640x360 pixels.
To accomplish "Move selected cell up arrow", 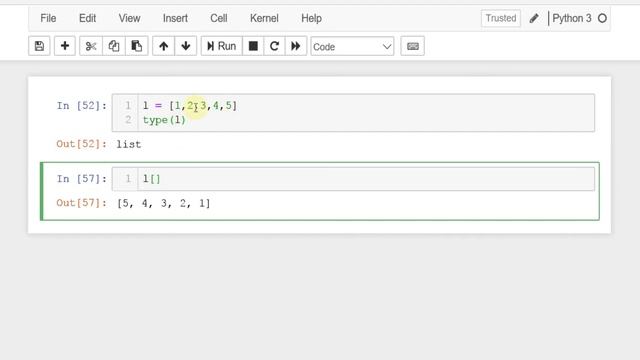I will click(163, 46).
